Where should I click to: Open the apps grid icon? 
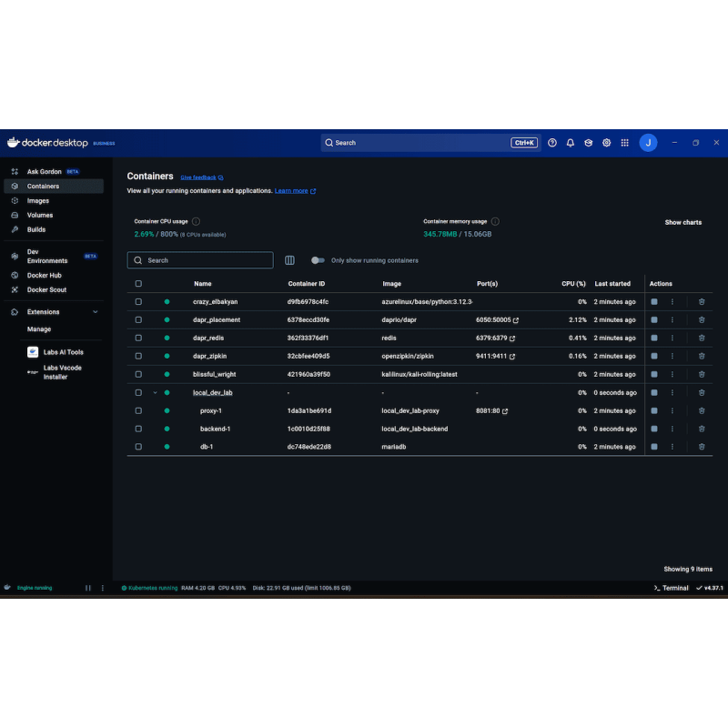(625, 143)
